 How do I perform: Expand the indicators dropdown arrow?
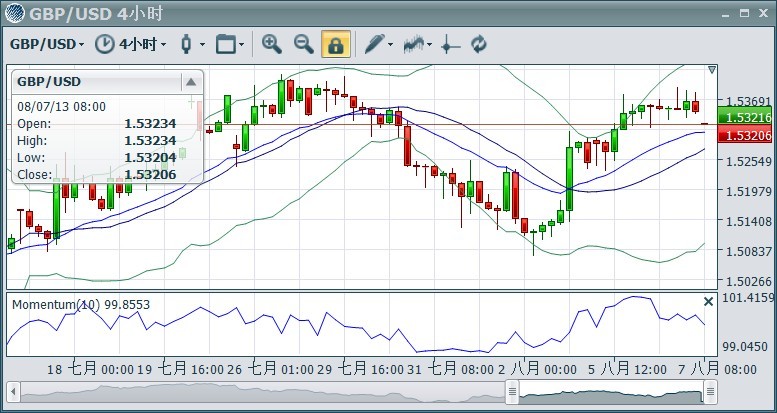point(430,45)
